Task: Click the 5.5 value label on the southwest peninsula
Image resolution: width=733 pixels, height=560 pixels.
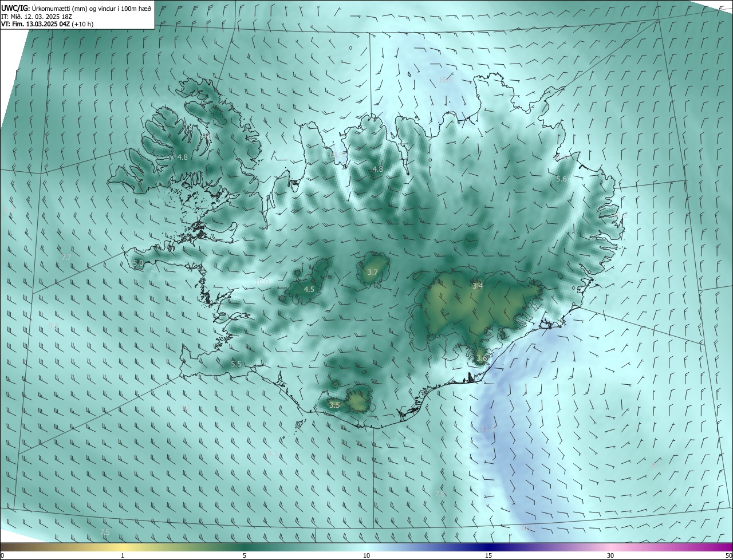Action: tap(236, 364)
